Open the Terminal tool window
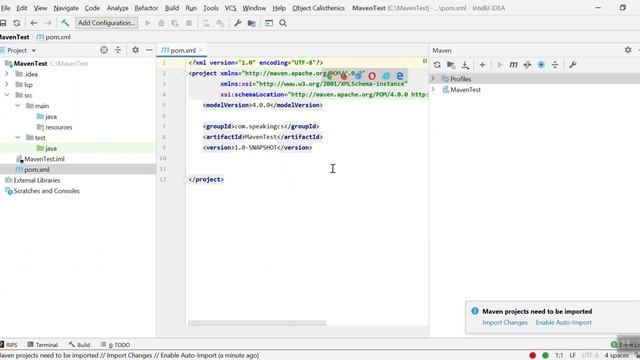Image resolution: width=640 pixels, height=360 pixels. click(43, 345)
